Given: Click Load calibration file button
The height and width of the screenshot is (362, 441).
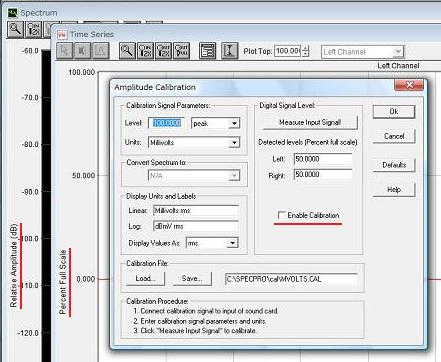Looking at the screenshot, I should tap(145, 278).
